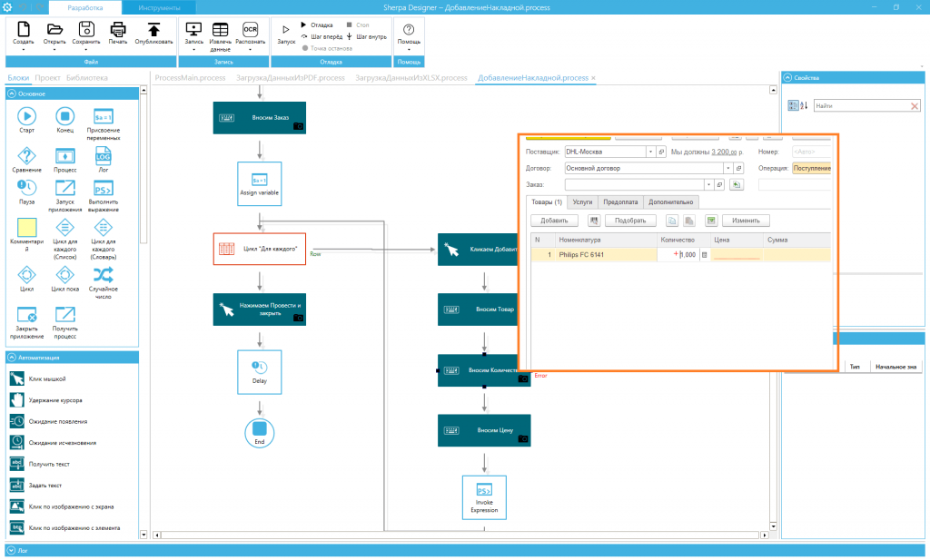Select the yellow Комментарий block
The height and width of the screenshot is (560, 930).
(26, 228)
